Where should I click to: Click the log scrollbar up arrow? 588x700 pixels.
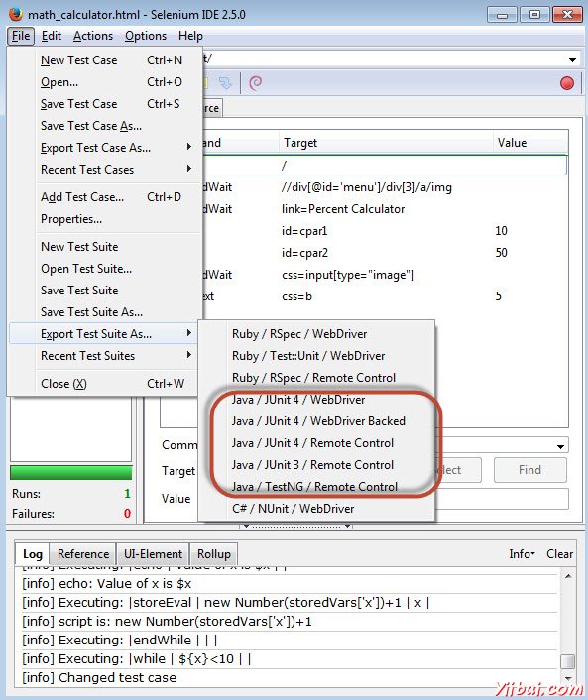tap(568, 576)
